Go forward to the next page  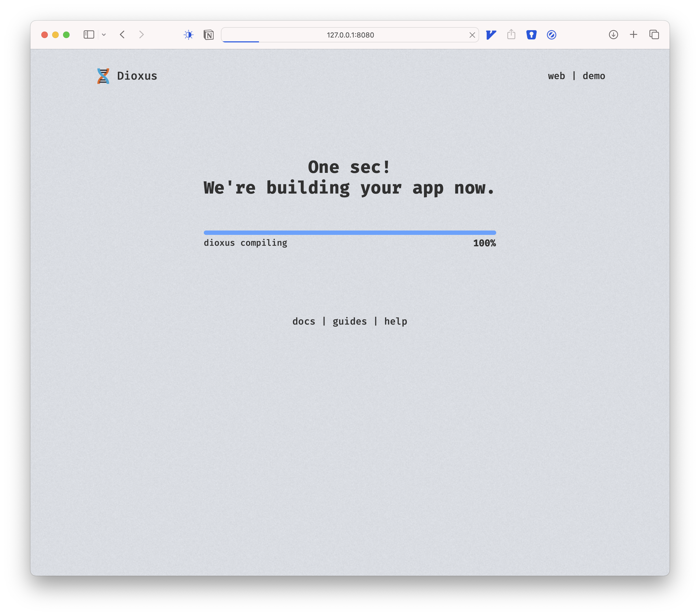[141, 35]
